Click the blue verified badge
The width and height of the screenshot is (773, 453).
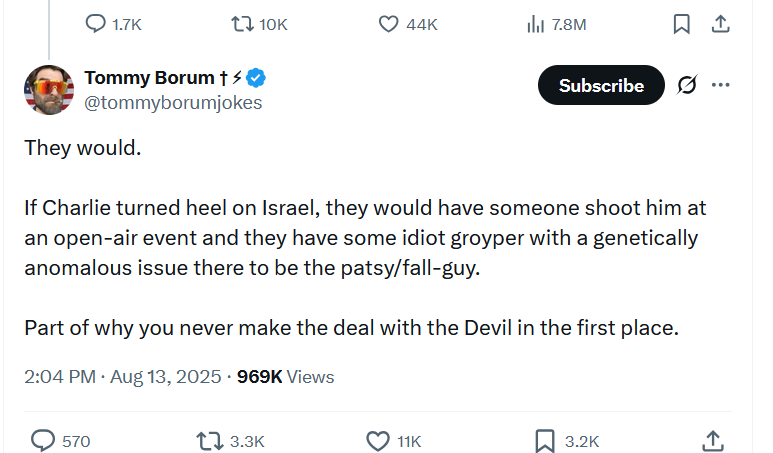[x=256, y=78]
